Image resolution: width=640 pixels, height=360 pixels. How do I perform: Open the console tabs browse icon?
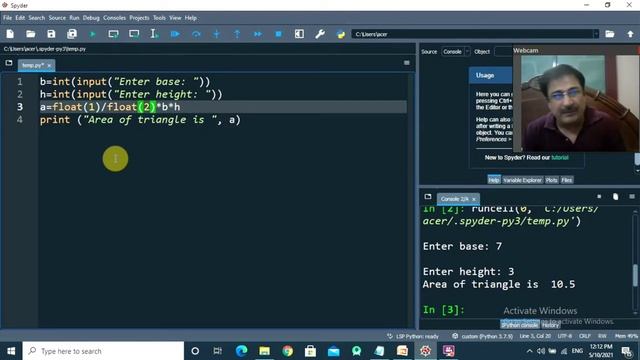[428, 197]
